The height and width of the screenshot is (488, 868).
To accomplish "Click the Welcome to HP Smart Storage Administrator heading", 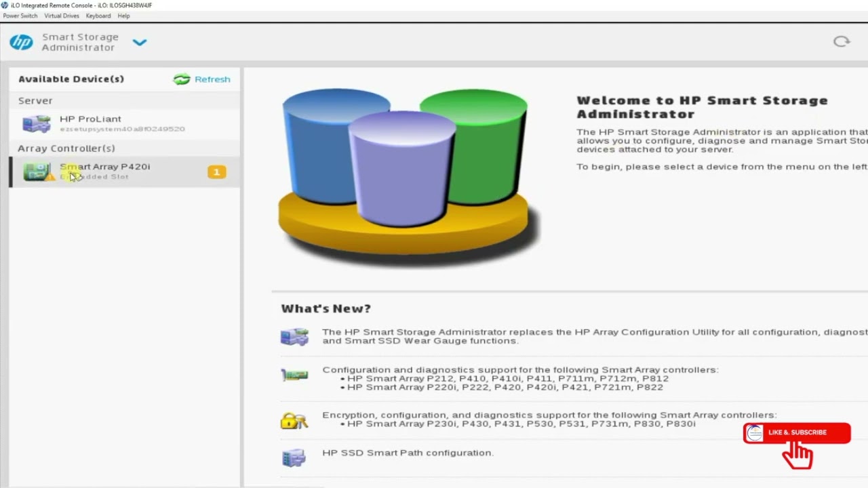I will point(703,107).
